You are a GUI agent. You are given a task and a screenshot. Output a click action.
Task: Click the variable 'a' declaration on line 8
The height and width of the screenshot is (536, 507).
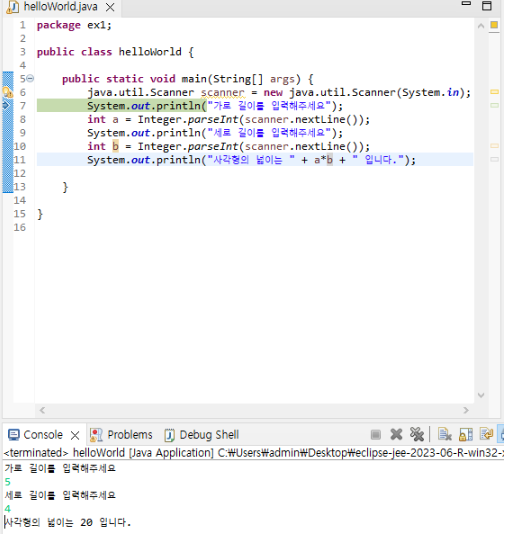coord(116,120)
